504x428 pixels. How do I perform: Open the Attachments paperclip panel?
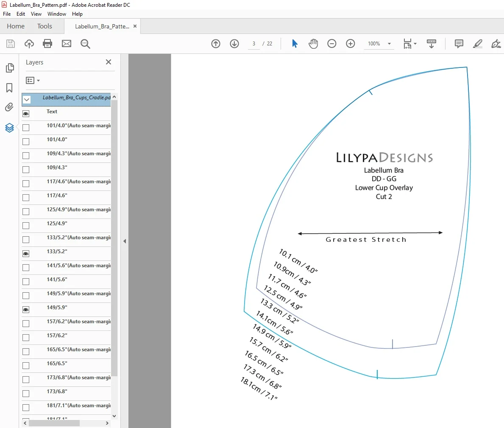point(9,107)
